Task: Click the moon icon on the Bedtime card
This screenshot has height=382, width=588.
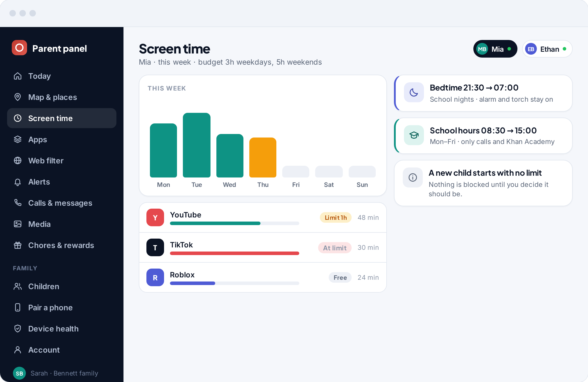Action: click(414, 92)
